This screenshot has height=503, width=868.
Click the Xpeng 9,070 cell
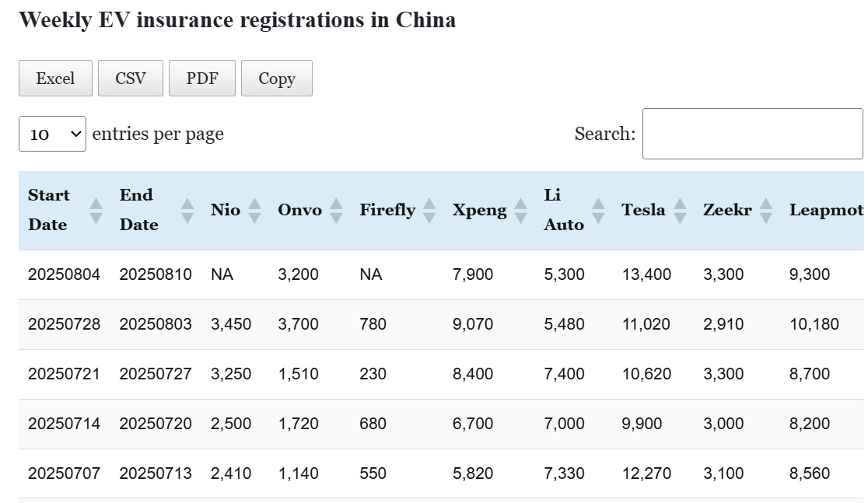tap(473, 324)
